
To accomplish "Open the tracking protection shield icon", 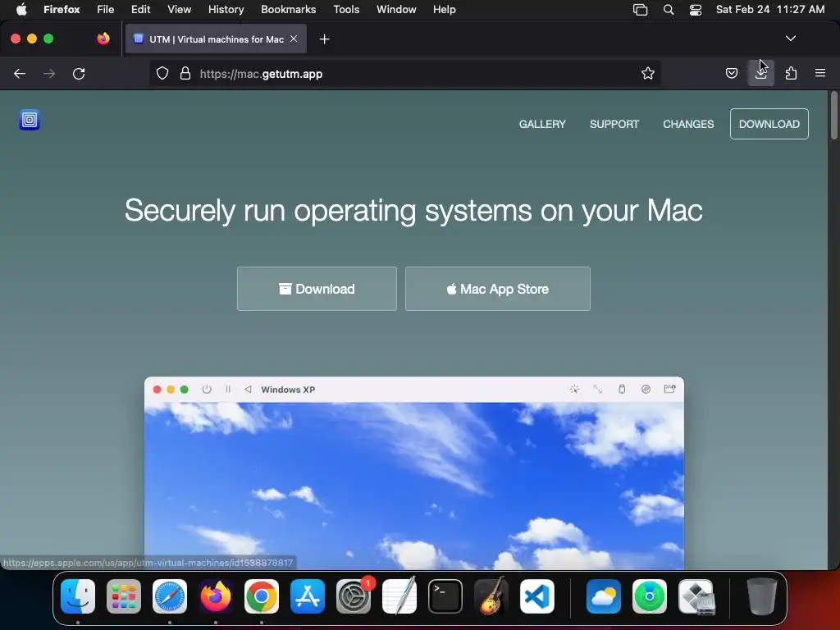I will pyautogui.click(x=162, y=73).
